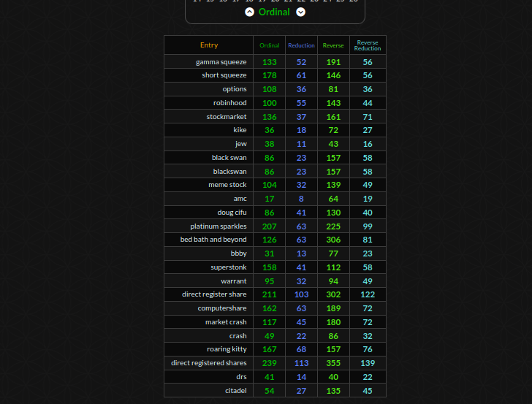The height and width of the screenshot is (404, 532).
Task: Select the 'blackswan' one-word entry
Action: coord(230,172)
